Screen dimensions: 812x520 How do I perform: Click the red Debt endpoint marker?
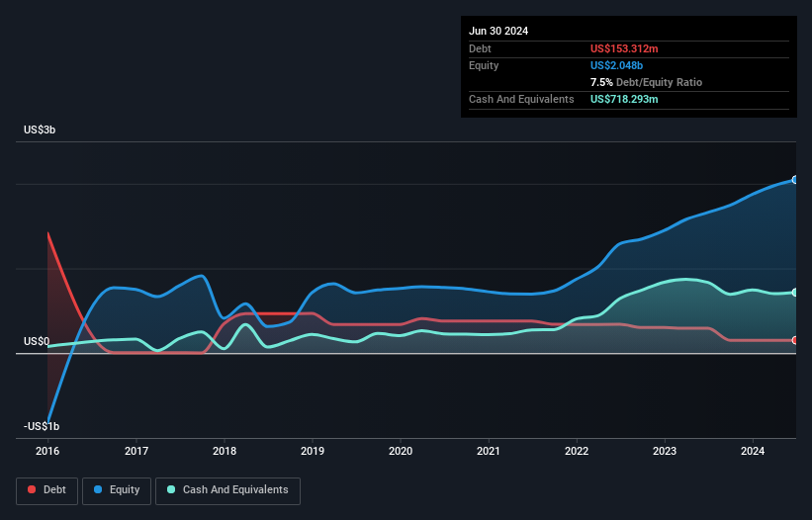point(795,340)
